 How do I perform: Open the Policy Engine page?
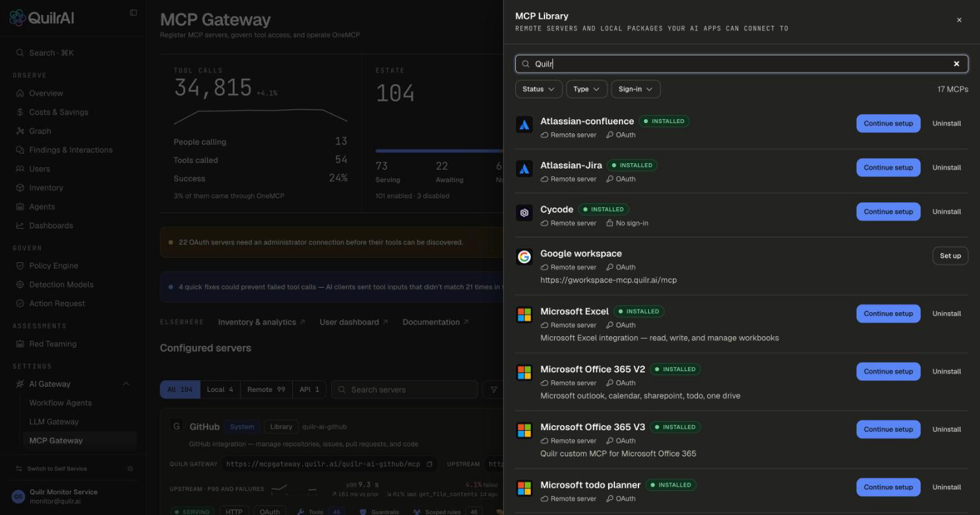pos(53,266)
